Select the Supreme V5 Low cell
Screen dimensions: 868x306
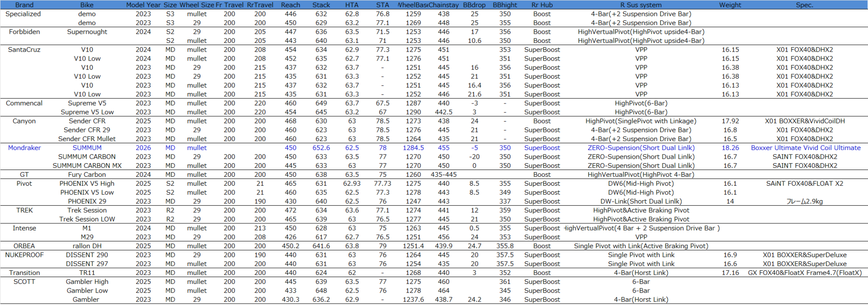(x=87, y=112)
